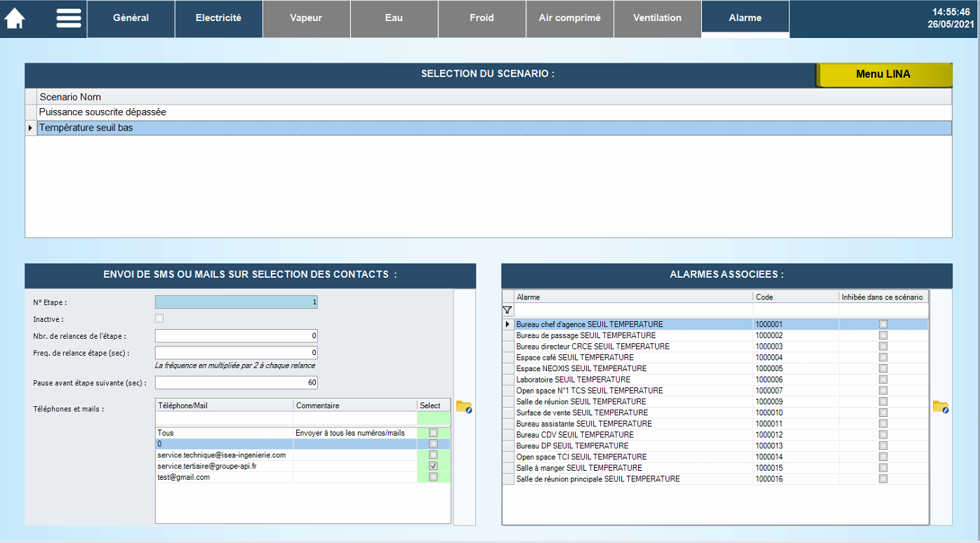The width and height of the screenshot is (980, 543).
Task: Click the Freq. de relance étape field
Action: tap(237, 352)
